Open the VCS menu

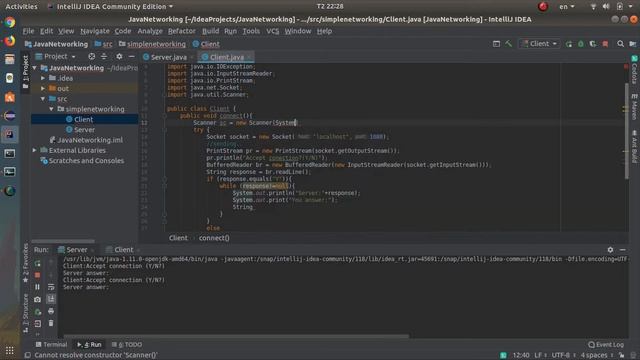273,31
